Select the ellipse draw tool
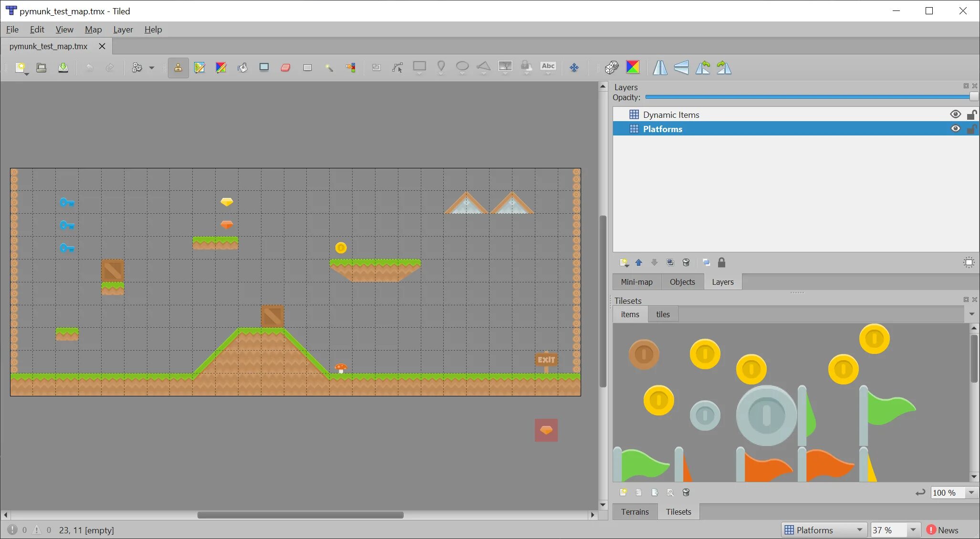The image size is (980, 539). (463, 67)
